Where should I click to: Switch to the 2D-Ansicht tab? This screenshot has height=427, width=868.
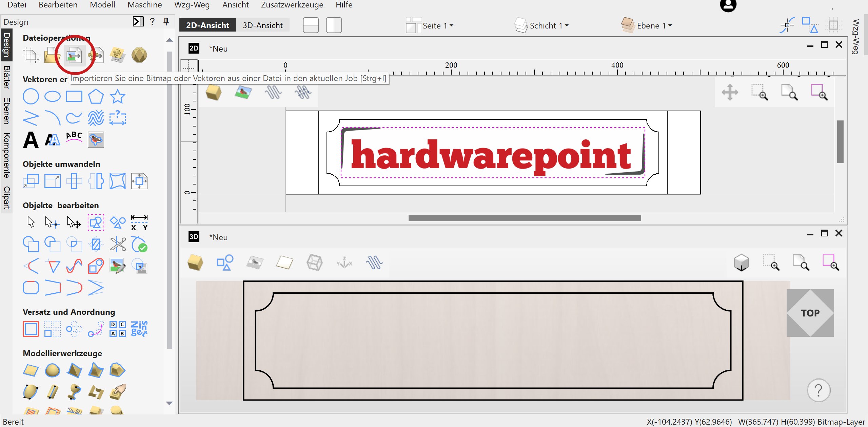[x=208, y=25]
